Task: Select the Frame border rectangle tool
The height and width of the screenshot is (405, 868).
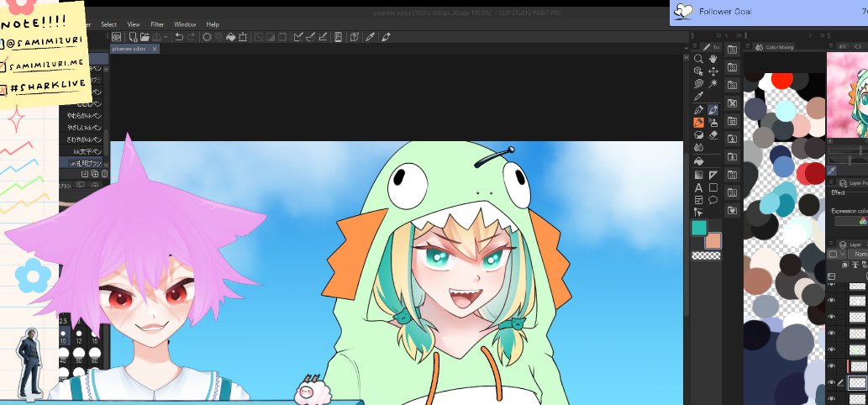Action: coord(698,200)
